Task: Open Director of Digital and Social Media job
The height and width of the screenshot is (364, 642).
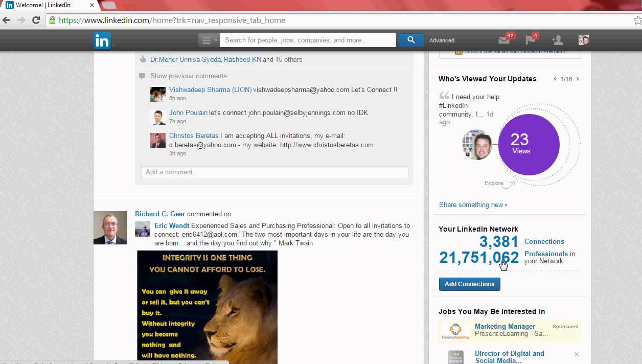Action: tap(510, 357)
